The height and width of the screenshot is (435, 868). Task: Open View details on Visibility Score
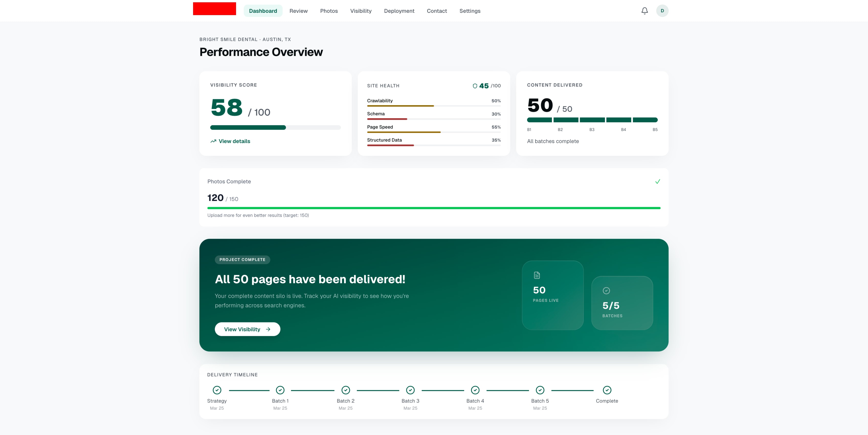coord(234,141)
